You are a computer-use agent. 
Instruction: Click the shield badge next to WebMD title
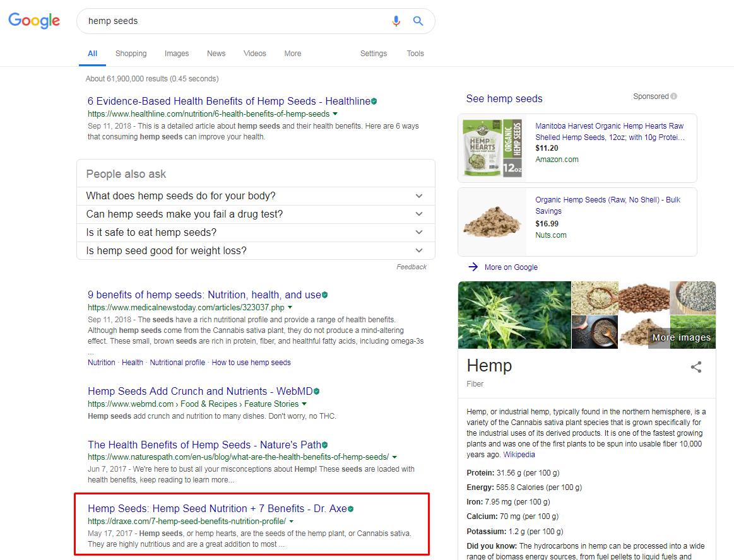click(316, 391)
